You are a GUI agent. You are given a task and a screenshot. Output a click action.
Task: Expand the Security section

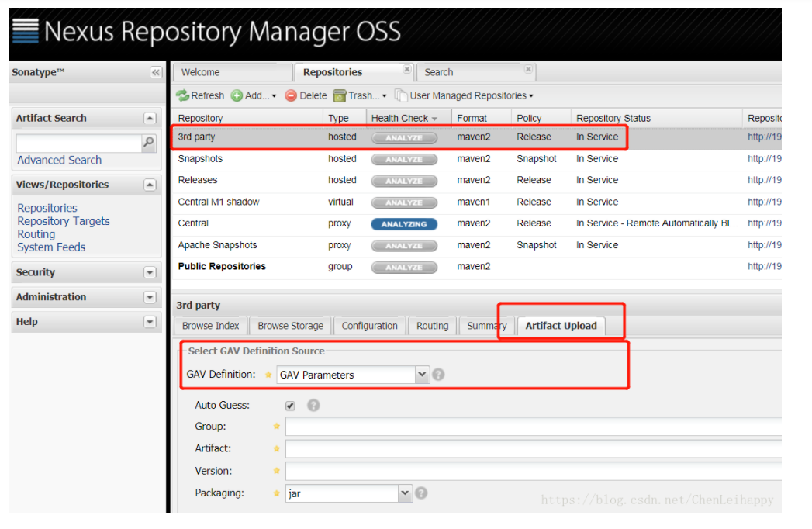click(150, 272)
